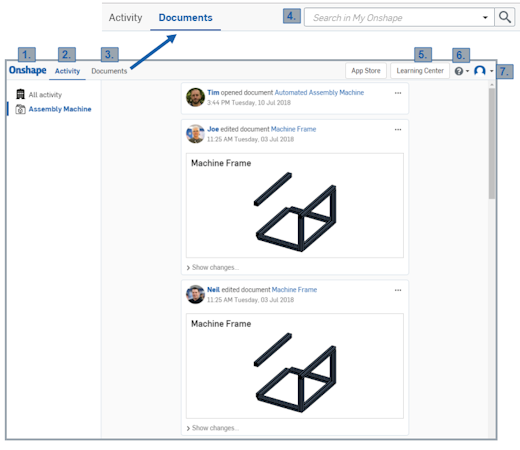
Task: Expand Show changes under Neil's edit
Action: pyautogui.click(x=213, y=428)
